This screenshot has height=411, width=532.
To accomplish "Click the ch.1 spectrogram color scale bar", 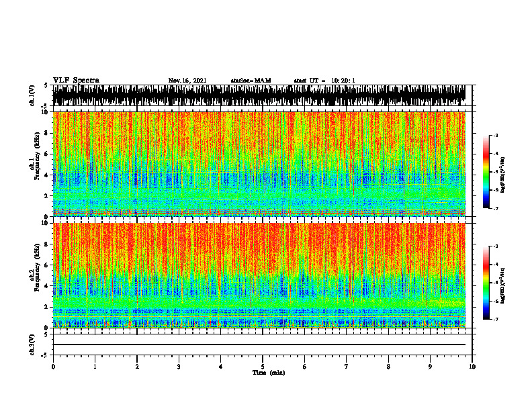I will pos(486,172).
